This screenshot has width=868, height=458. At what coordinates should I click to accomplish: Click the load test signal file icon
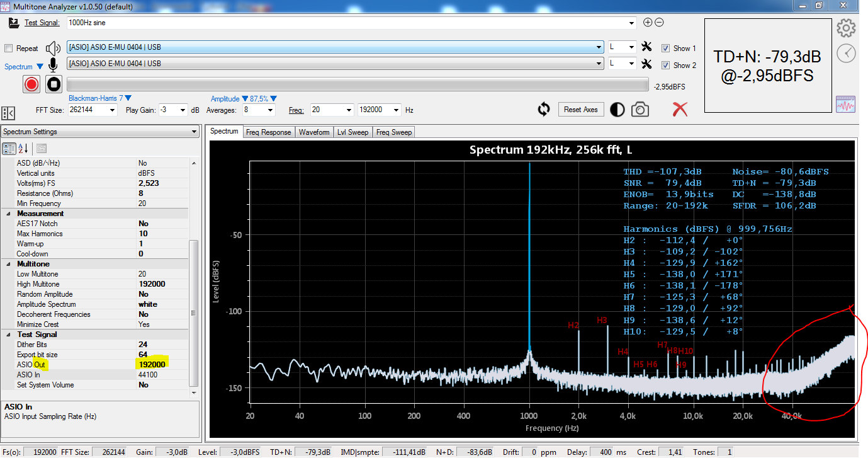pos(13,23)
